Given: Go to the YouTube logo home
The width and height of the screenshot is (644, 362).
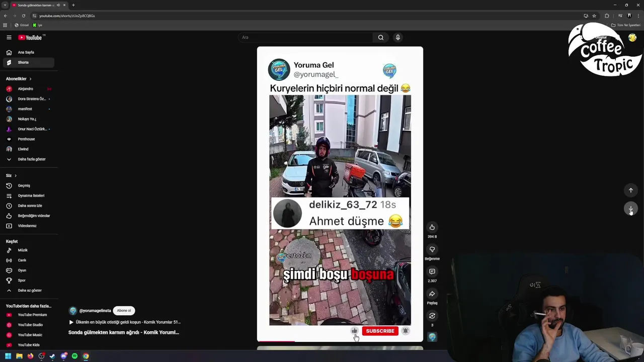Looking at the screenshot, I should [31, 38].
